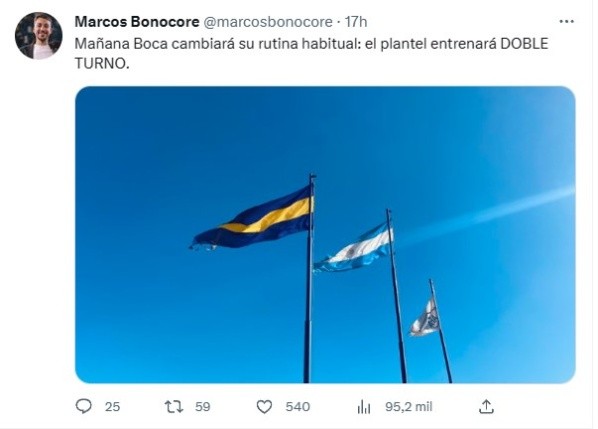Like the tweet with the heart icon
This screenshot has height=429, width=598.
click(264, 407)
